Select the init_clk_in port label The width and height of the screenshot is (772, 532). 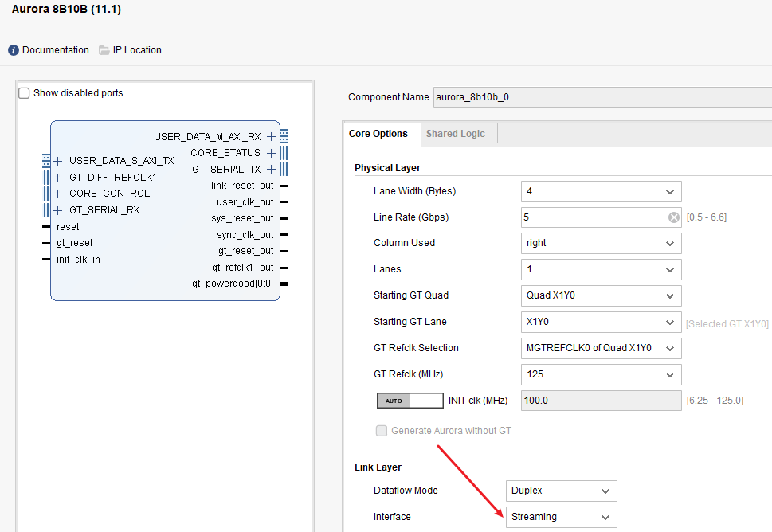tap(78, 260)
